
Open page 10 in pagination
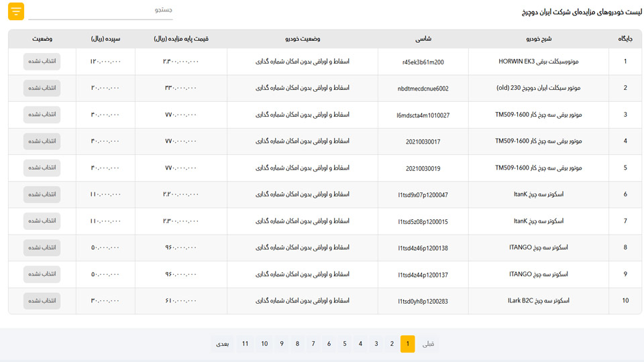point(264,344)
